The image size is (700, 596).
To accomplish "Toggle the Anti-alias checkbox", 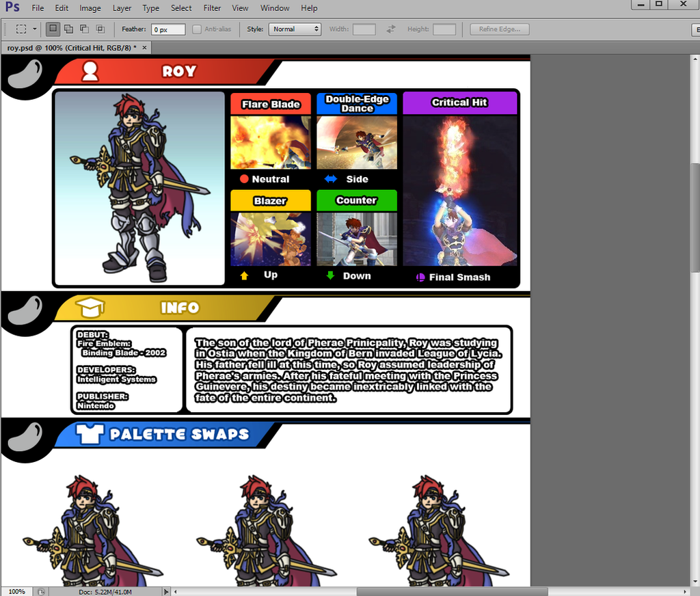I will point(197,29).
